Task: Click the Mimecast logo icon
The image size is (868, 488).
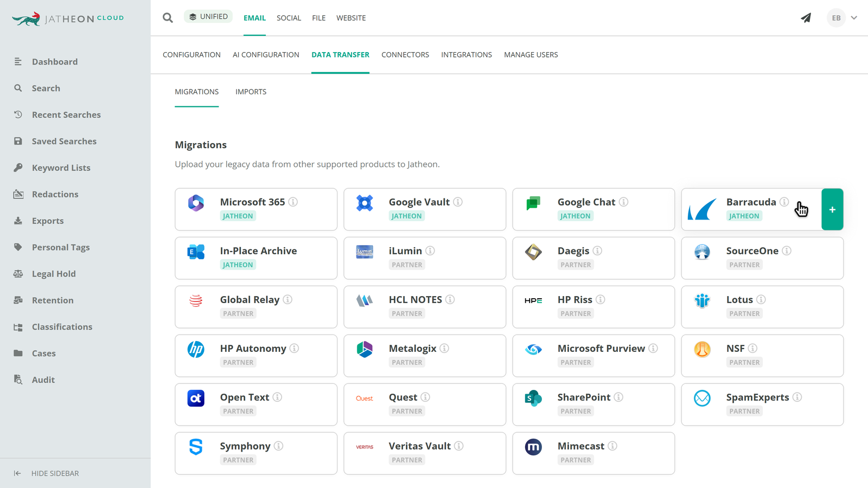Action: pyautogui.click(x=533, y=447)
